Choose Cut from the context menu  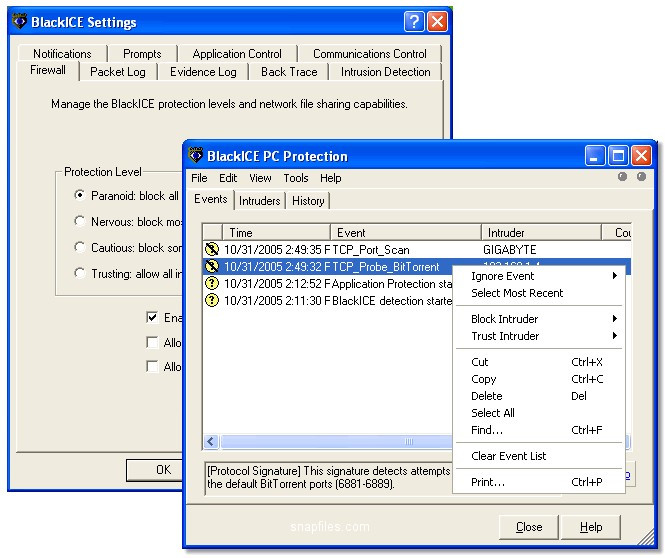point(539,362)
